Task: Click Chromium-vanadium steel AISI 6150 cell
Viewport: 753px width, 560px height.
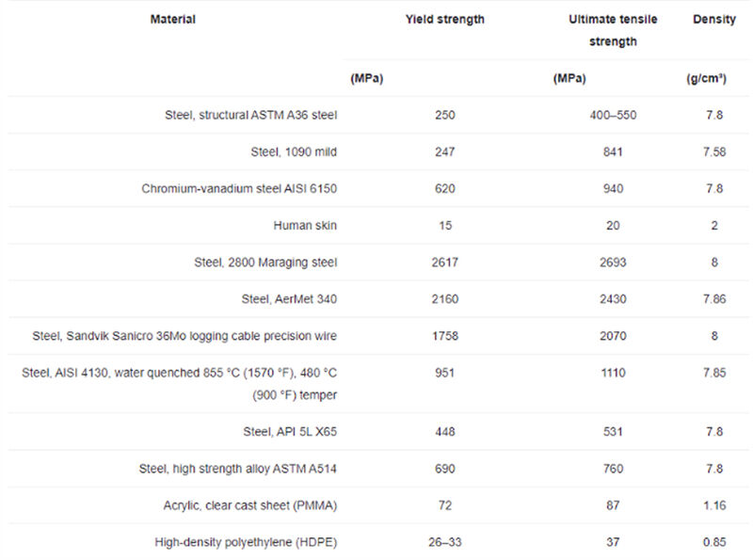Action: 239,189
